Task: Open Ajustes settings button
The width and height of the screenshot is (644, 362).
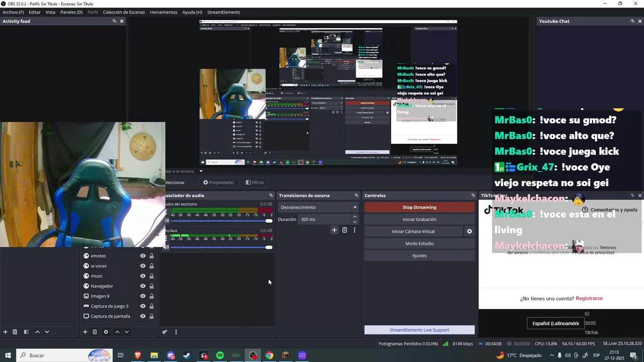Action: coord(419,255)
